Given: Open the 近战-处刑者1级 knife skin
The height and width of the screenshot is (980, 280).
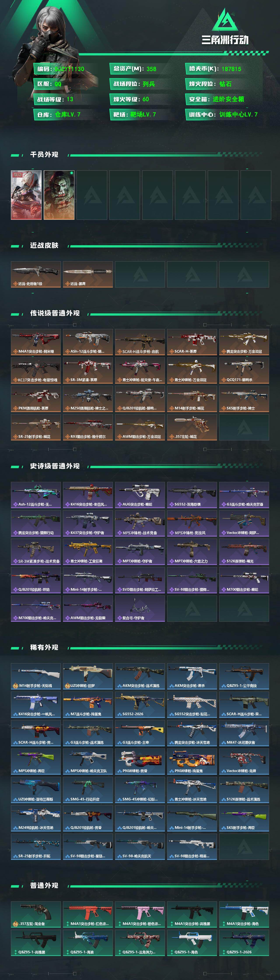Looking at the screenshot, I should pyautogui.click(x=36, y=274).
